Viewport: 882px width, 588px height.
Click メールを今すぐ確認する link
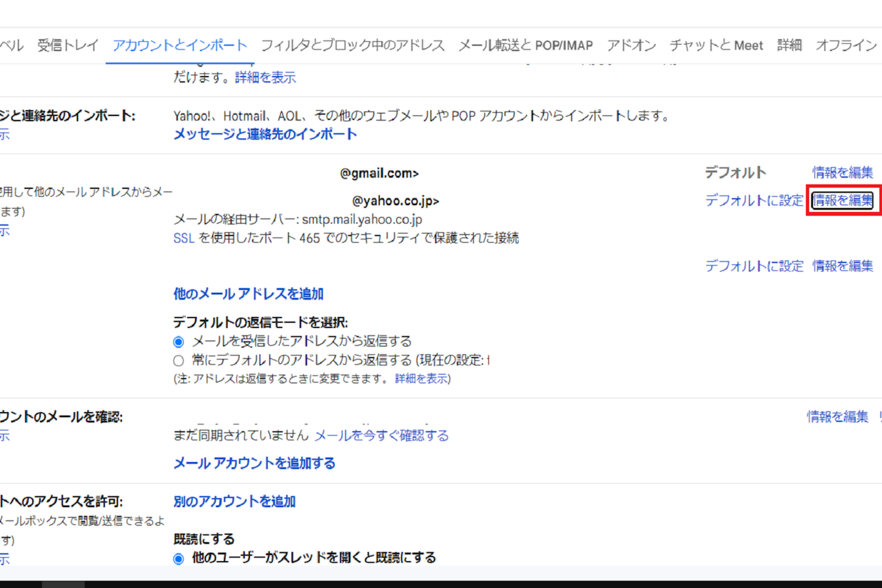point(382,436)
